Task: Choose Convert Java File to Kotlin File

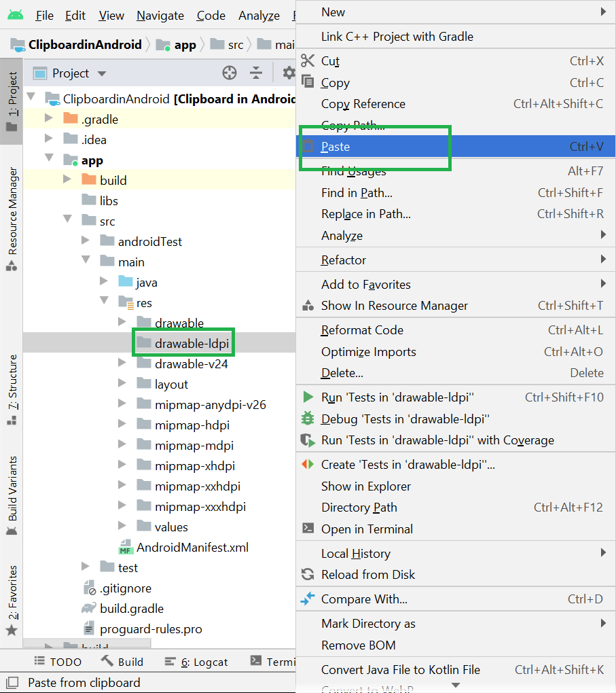Action: click(x=456, y=670)
